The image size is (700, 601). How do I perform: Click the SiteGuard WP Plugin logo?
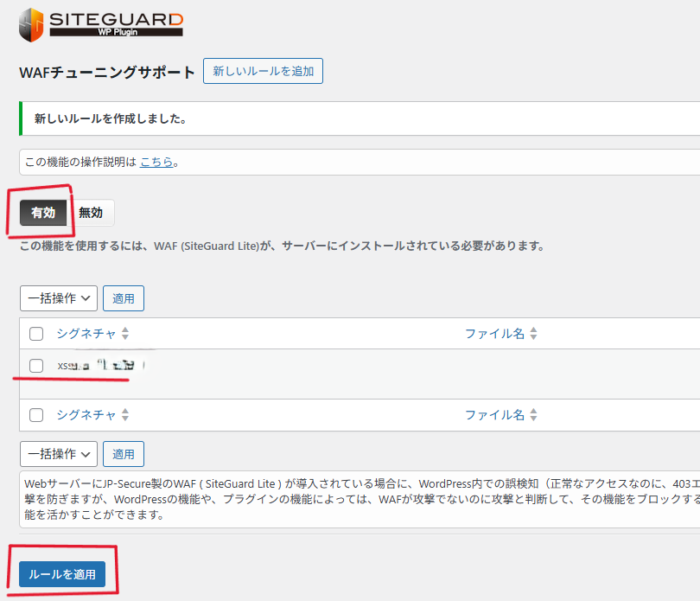pos(100,25)
